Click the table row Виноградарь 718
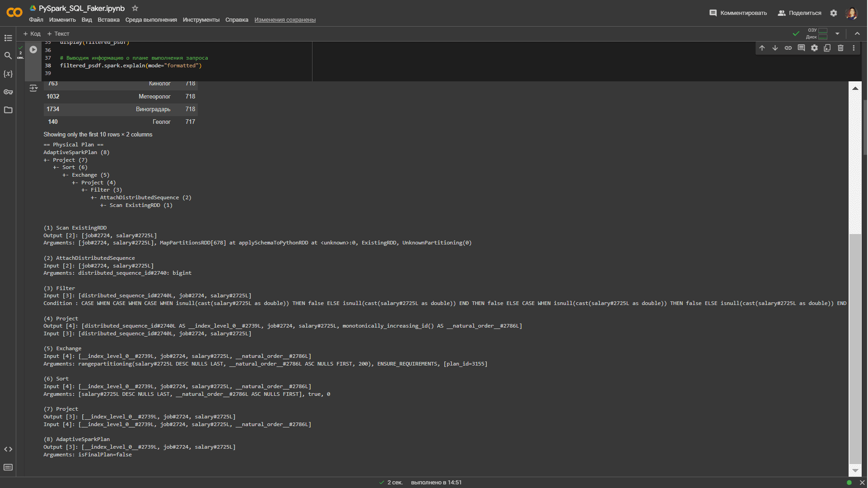 pyautogui.click(x=121, y=109)
